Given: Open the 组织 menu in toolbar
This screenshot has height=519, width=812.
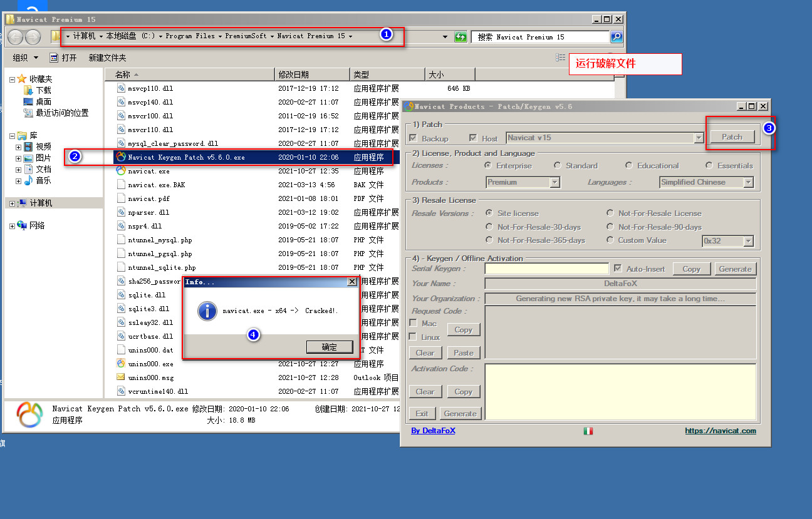Looking at the screenshot, I should pos(26,58).
